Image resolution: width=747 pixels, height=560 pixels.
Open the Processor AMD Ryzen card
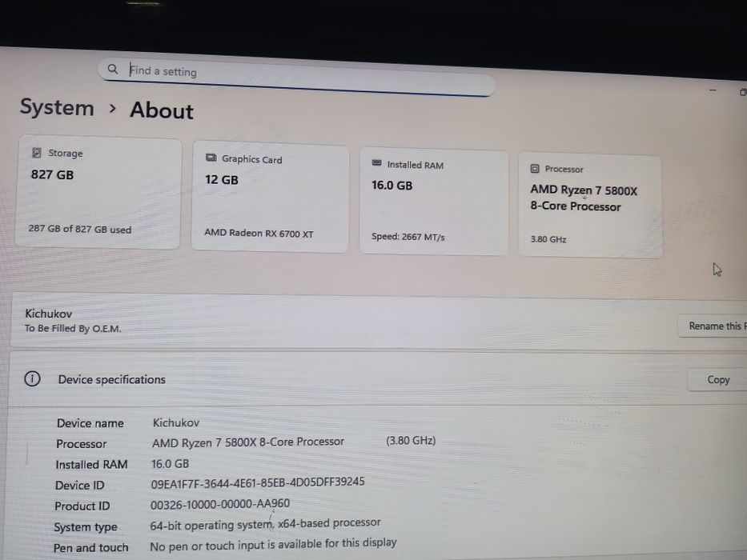590,206
